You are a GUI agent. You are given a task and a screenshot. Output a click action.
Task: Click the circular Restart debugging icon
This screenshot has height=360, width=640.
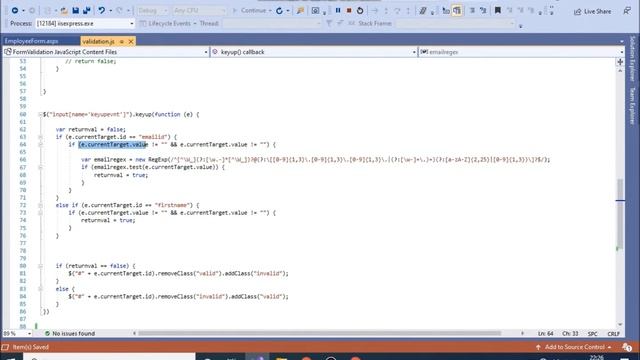tap(360, 11)
